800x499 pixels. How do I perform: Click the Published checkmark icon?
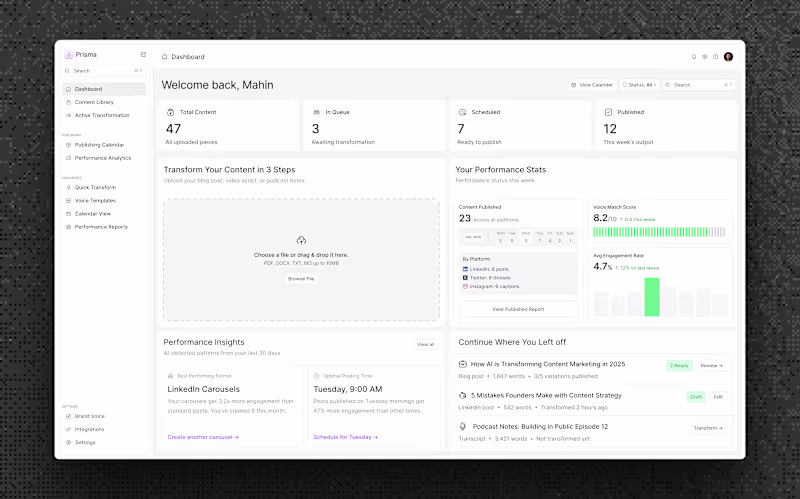pyautogui.click(x=608, y=112)
